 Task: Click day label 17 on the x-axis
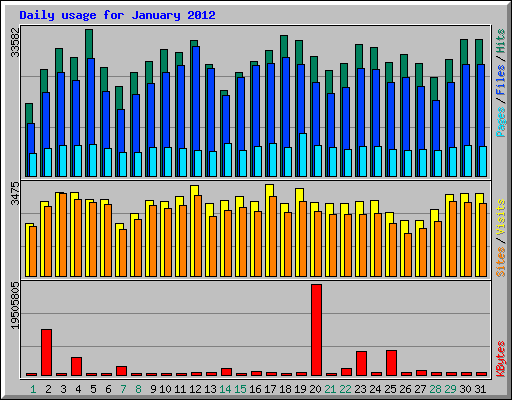[270, 389]
